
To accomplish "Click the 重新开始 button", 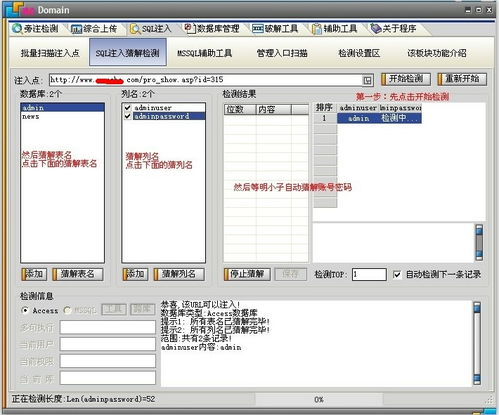I will click(x=462, y=79).
